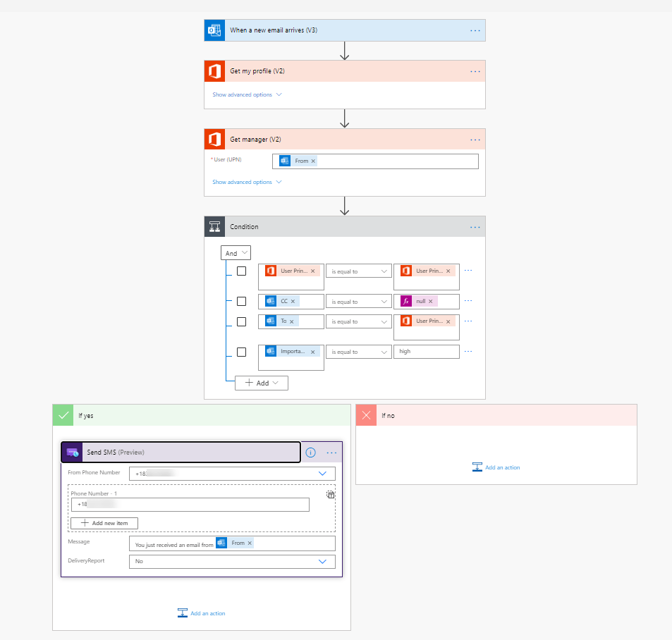Expand the DeliveryReport dropdown

322,562
